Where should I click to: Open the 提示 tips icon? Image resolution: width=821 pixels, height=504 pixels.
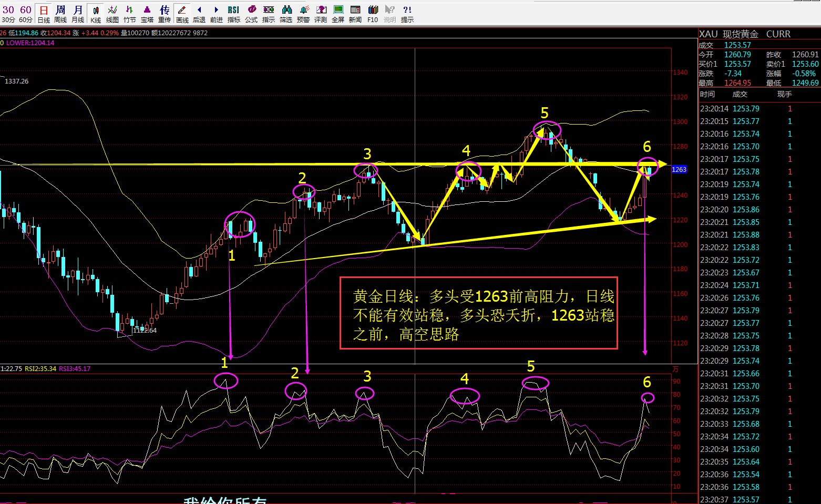pyautogui.click(x=407, y=14)
